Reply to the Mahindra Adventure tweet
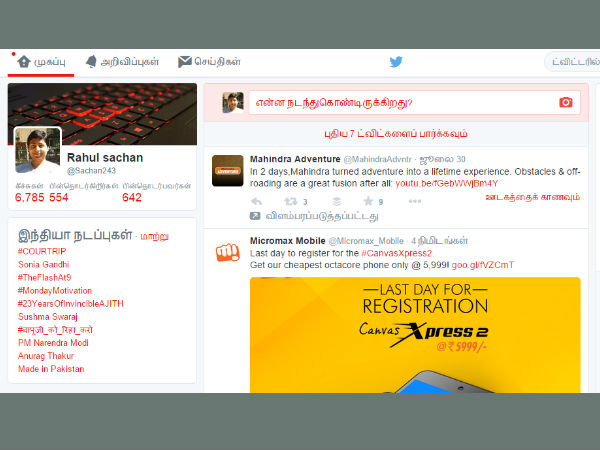 pos(256,201)
